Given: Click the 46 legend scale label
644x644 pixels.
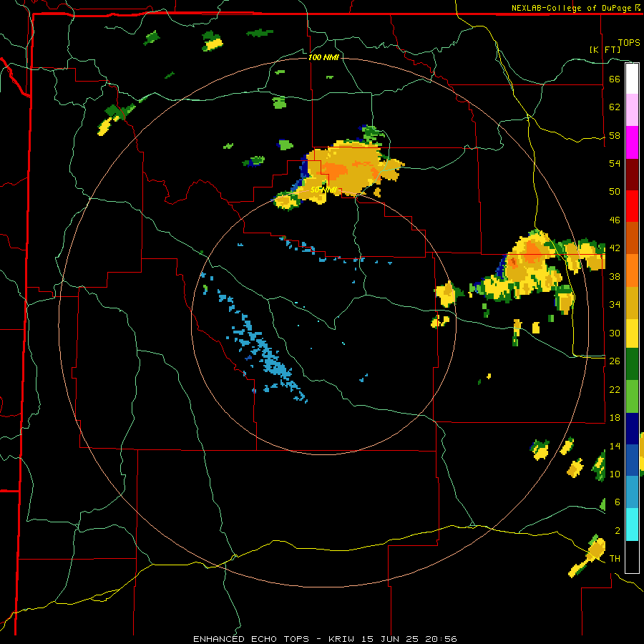Looking at the screenshot, I should coord(615,220).
